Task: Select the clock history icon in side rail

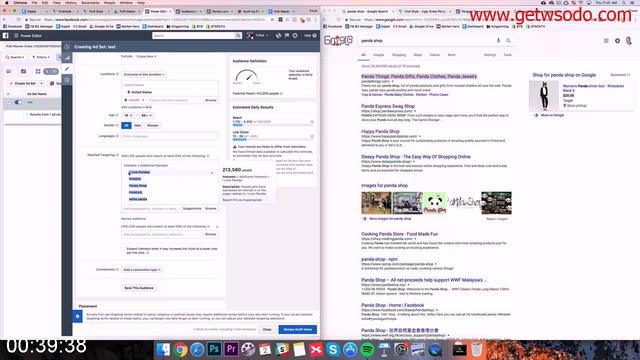Action: (67, 80)
